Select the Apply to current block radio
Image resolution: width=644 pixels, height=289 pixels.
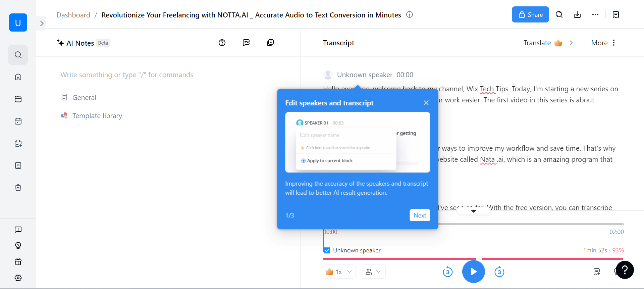pyautogui.click(x=304, y=161)
